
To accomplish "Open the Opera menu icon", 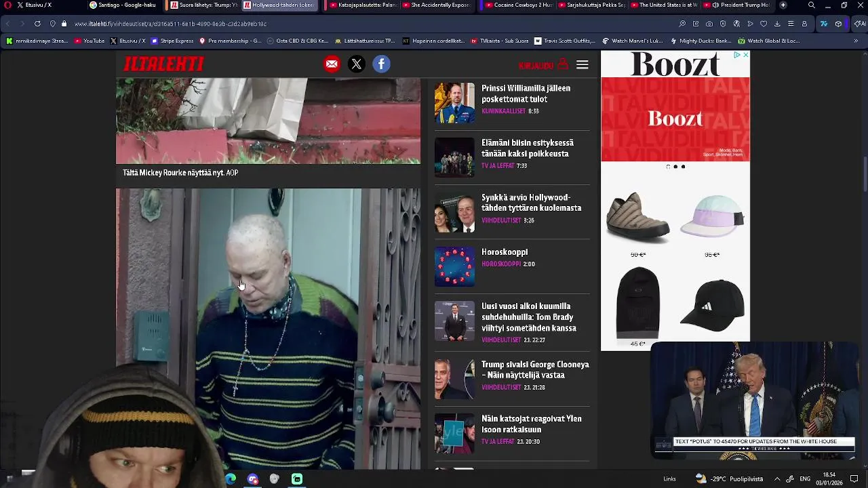I will [x=7, y=5].
